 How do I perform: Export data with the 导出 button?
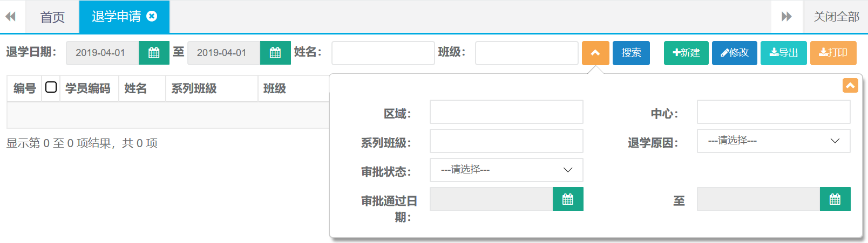(x=783, y=53)
